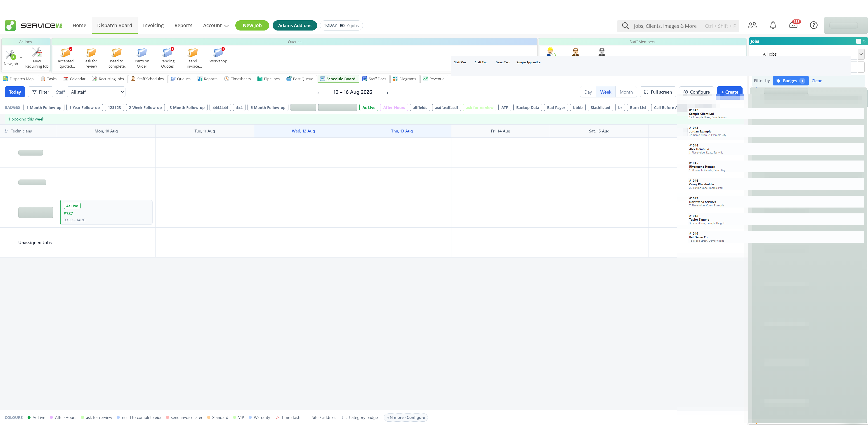This screenshot has height=425, width=868.
Task: Click the +N more Configure legend link
Action: click(x=406, y=418)
